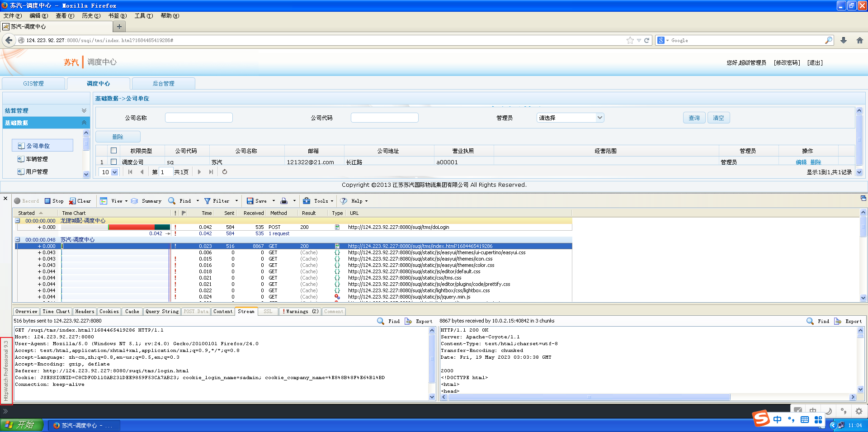Switch to the GIS管理 tab
This screenshot has width=868, height=432.
coord(33,84)
